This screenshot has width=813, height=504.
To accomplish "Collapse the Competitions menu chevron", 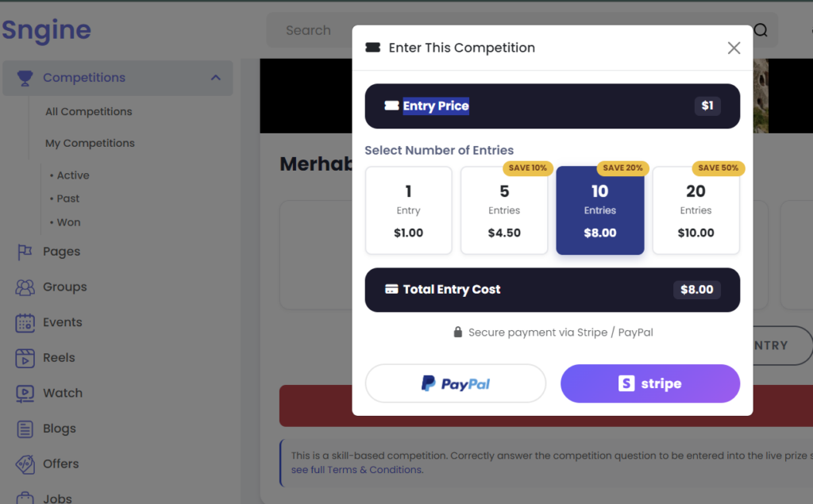I will tap(215, 78).
